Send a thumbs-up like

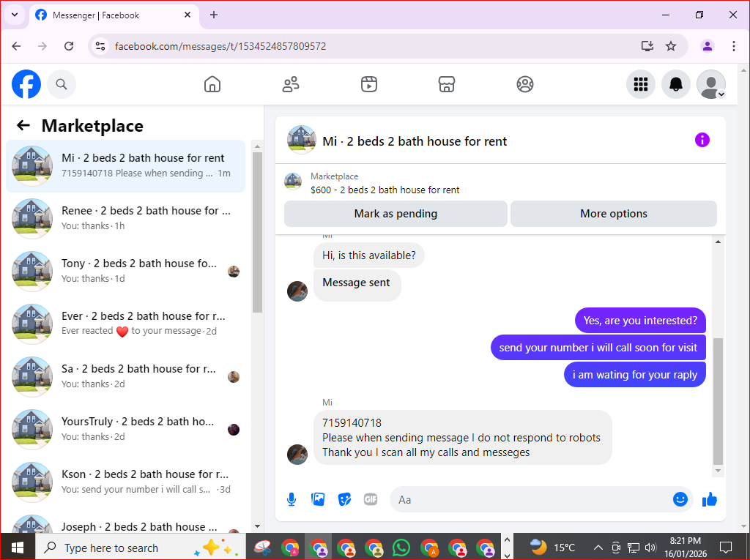pos(710,499)
